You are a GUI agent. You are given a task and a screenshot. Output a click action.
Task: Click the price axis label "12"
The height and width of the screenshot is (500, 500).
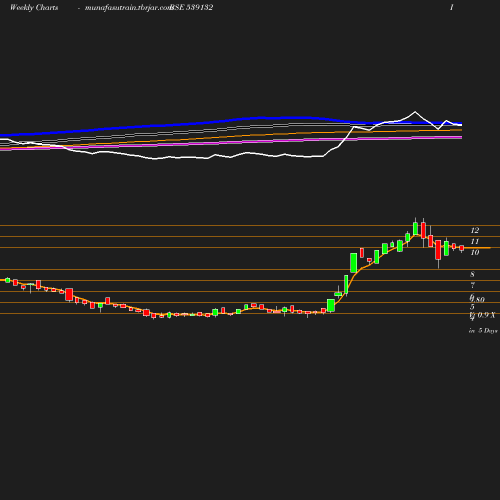[475, 230]
